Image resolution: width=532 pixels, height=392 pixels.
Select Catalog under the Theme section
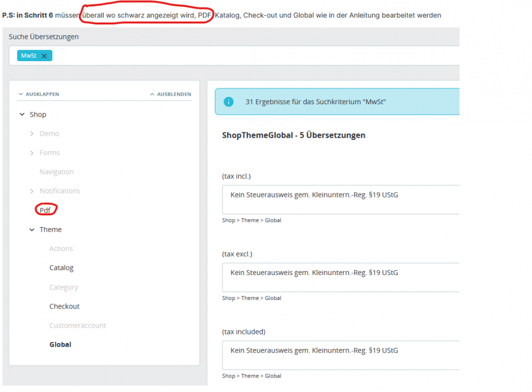[61, 268]
